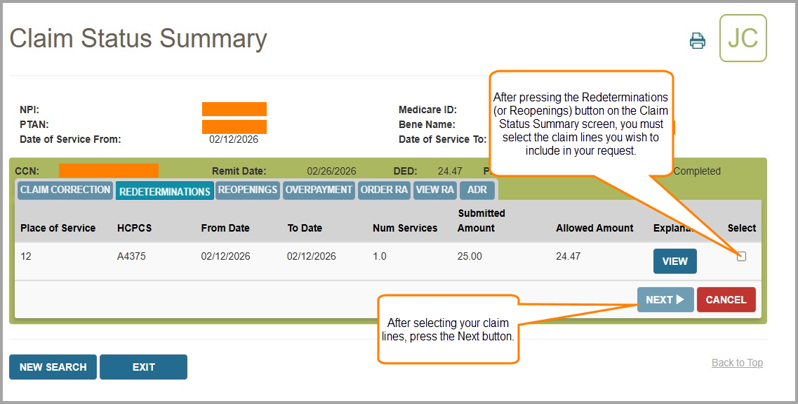Continue with the Next button
The image size is (798, 404).
pos(665,300)
